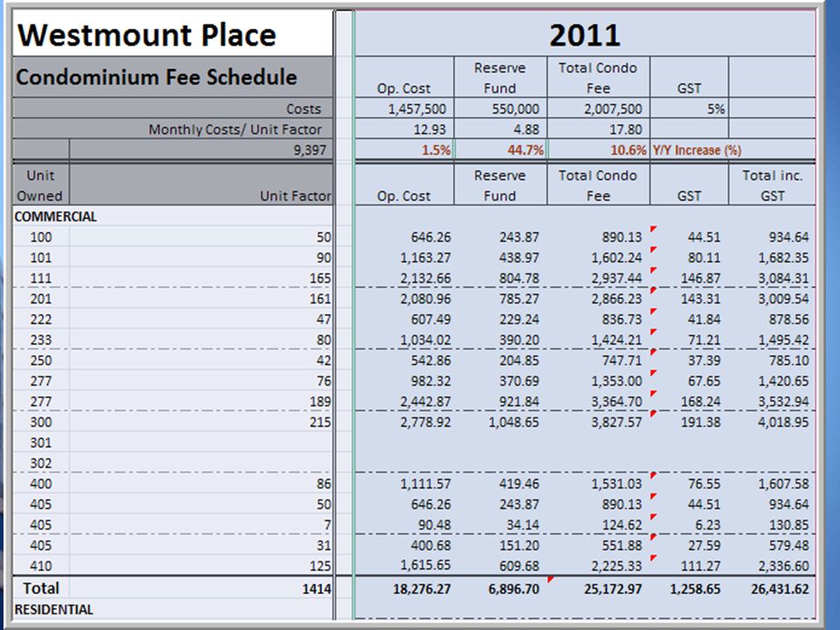
Task: Select Op. Cost "607.49" cell
Action: (x=430, y=320)
